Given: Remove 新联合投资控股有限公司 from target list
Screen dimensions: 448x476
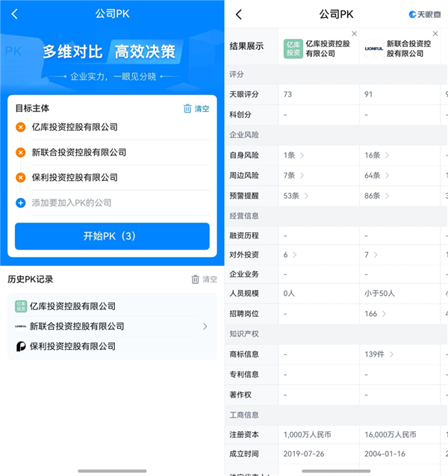Looking at the screenshot, I should 21,152.
